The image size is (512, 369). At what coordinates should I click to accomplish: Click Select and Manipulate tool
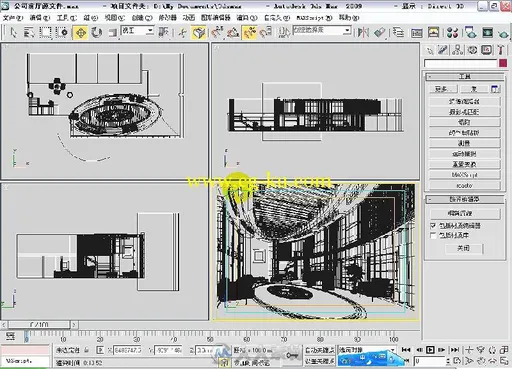click(x=182, y=32)
